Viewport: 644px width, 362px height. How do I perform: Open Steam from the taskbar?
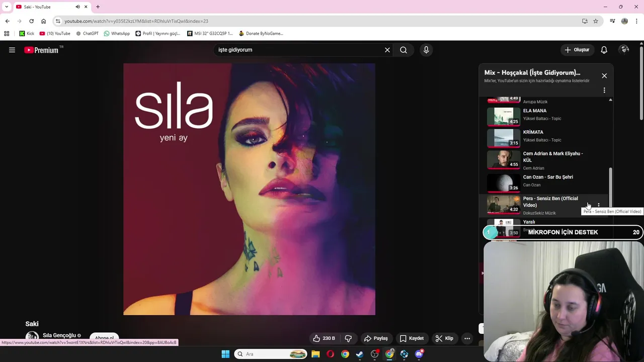click(360, 354)
